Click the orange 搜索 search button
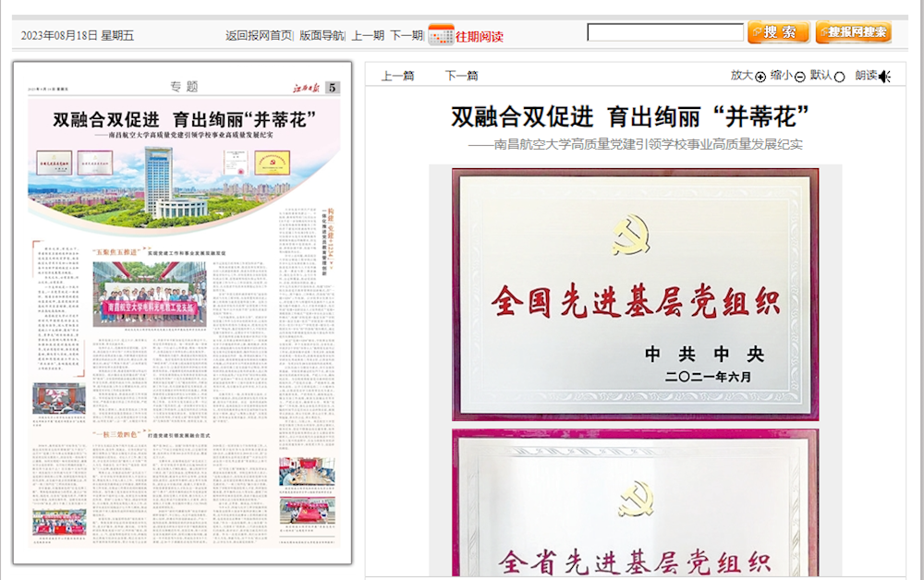924x580 pixels. pyautogui.click(x=778, y=32)
